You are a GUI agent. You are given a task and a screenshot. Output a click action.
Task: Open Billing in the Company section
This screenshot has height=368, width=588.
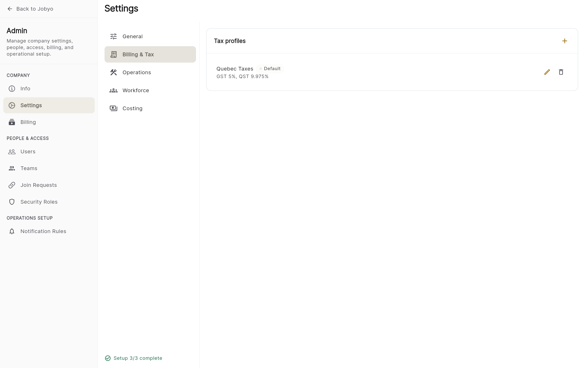pos(49,122)
